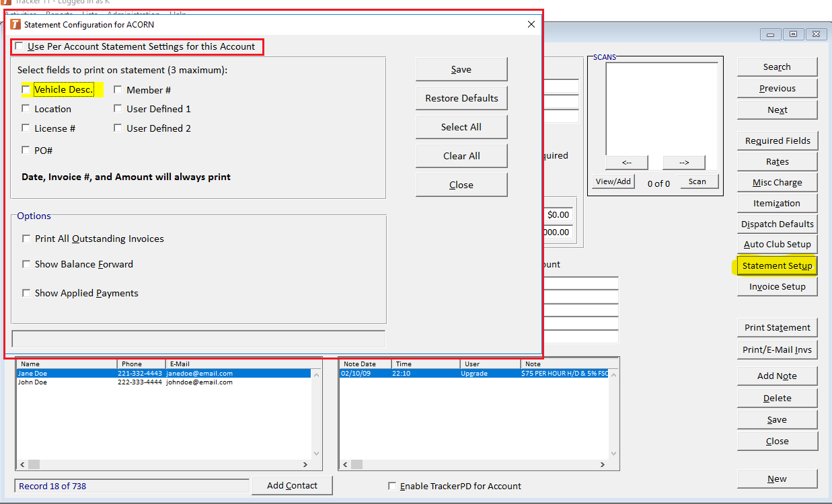This screenshot has height=504, width=832.
Task: Click the Add Note button
Action: [777, 376]
